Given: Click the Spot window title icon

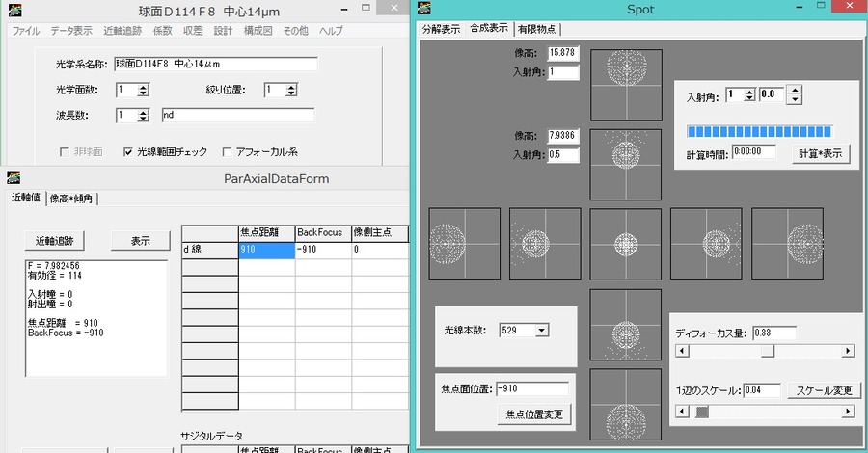Looking at the screenshot, I should click(x=424, y=8).
